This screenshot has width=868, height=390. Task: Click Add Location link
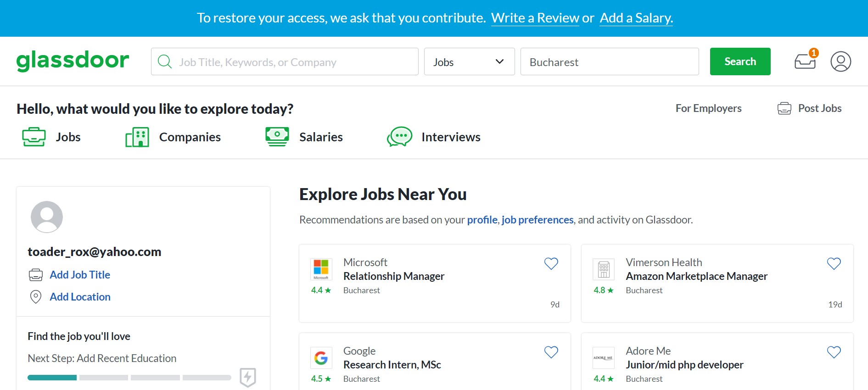tap(80, 297)
